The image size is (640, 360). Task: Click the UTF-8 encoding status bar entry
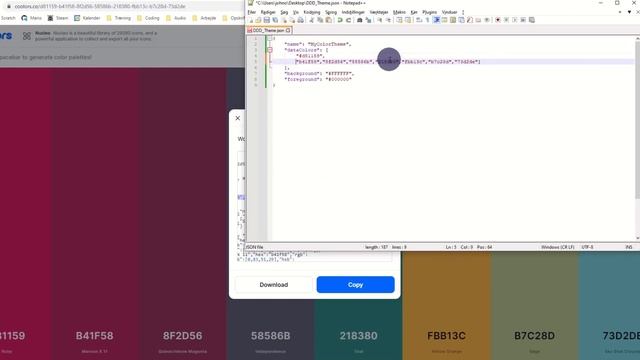(x=587, y=247)
